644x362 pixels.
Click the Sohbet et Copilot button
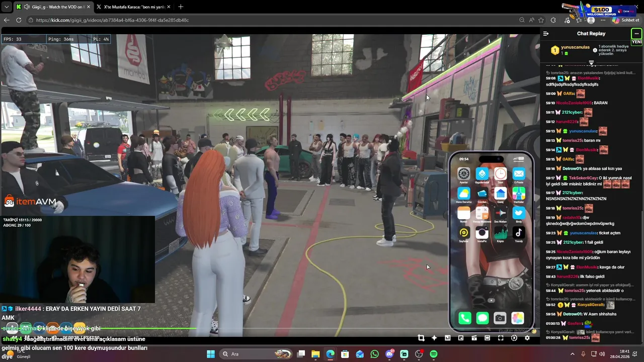[x=625, y=20]
